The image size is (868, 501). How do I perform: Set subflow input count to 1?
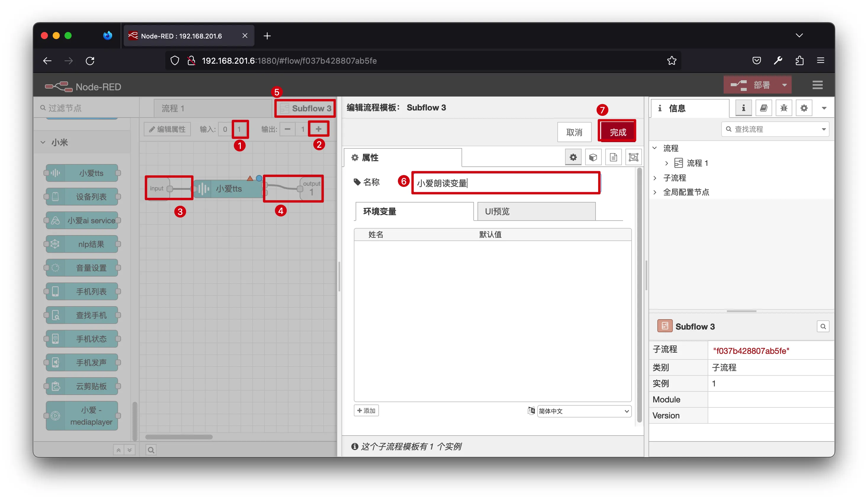pyautogui.click(x=239, y=129)
